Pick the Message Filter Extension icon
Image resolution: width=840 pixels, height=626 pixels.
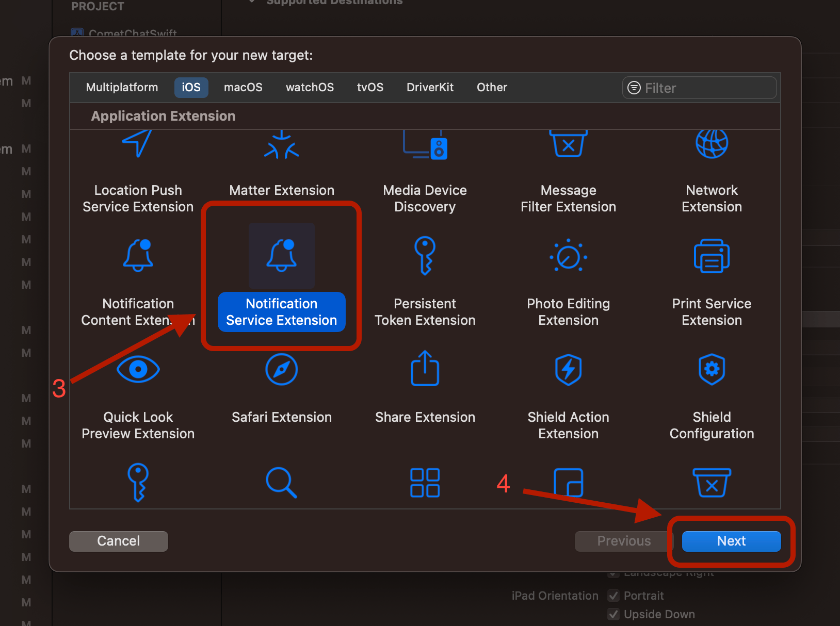pyautogui.click(x=569, y=143)
